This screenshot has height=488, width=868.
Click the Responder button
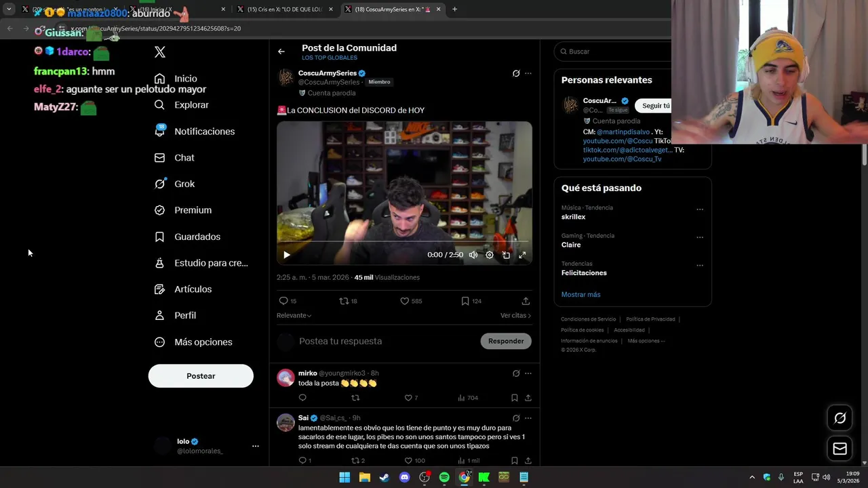[x=506, y=342]
